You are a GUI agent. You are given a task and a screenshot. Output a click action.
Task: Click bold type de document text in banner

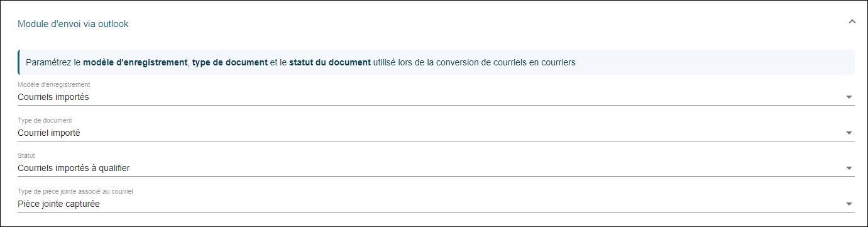point(230,62)
